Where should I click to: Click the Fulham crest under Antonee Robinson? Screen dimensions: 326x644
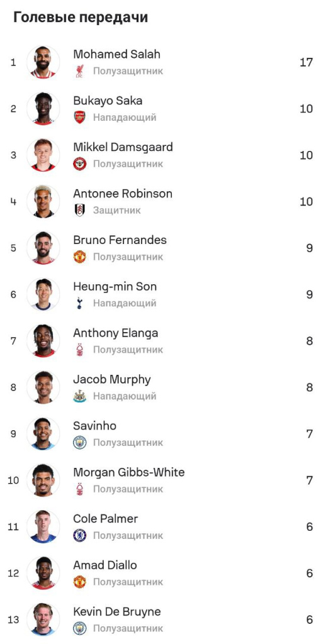[x=79, y=210]
